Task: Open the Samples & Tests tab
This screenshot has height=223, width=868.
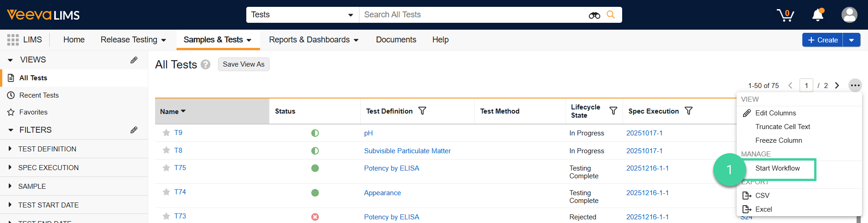Action: [217, 40]
